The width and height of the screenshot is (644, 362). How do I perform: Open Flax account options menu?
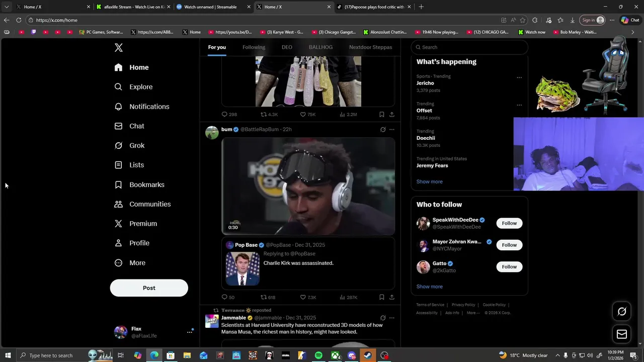click(x=190, y=332)
